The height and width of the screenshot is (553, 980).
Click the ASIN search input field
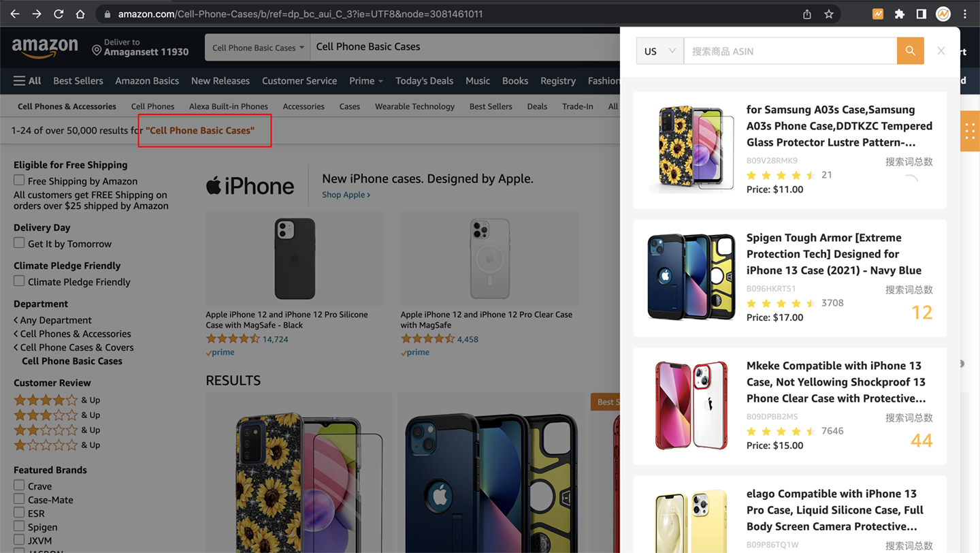789,51
